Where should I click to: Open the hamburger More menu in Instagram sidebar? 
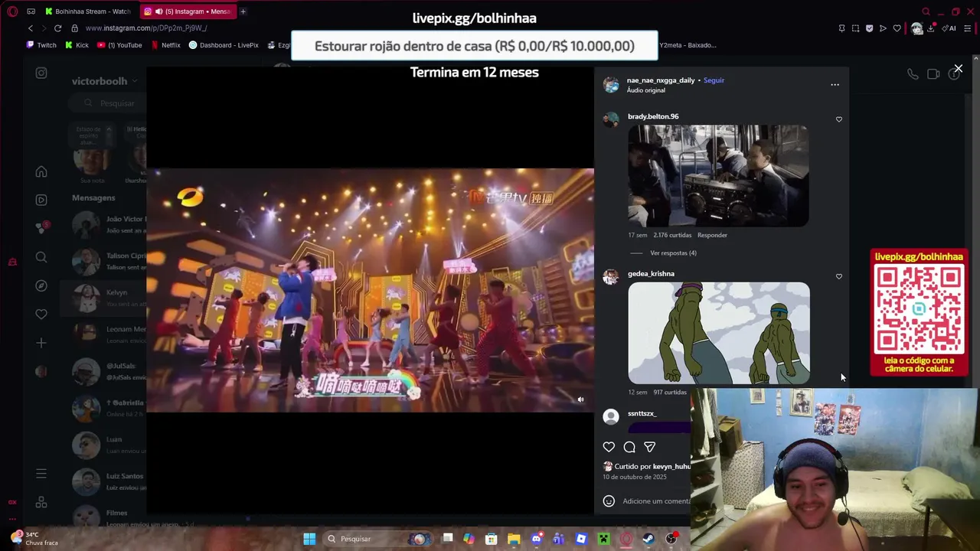[x=41, y=474]
